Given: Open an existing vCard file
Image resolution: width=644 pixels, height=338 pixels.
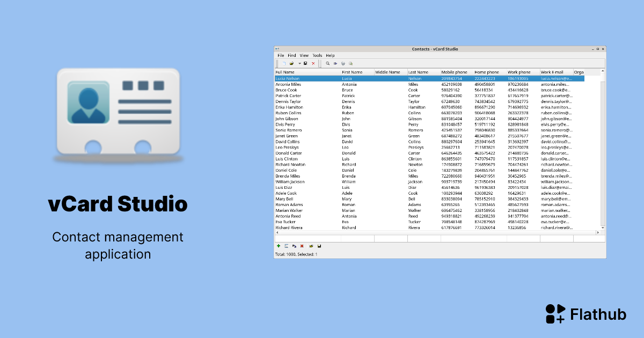Looking at the screenshot, I should pyautogui.click(x=292, y=63).
